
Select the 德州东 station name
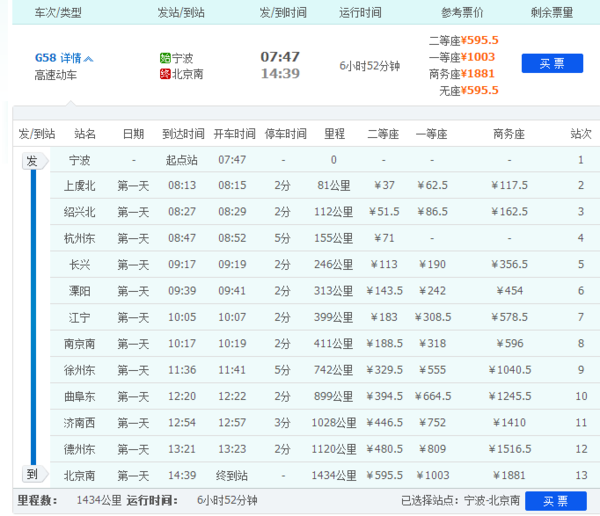point(80,449)
